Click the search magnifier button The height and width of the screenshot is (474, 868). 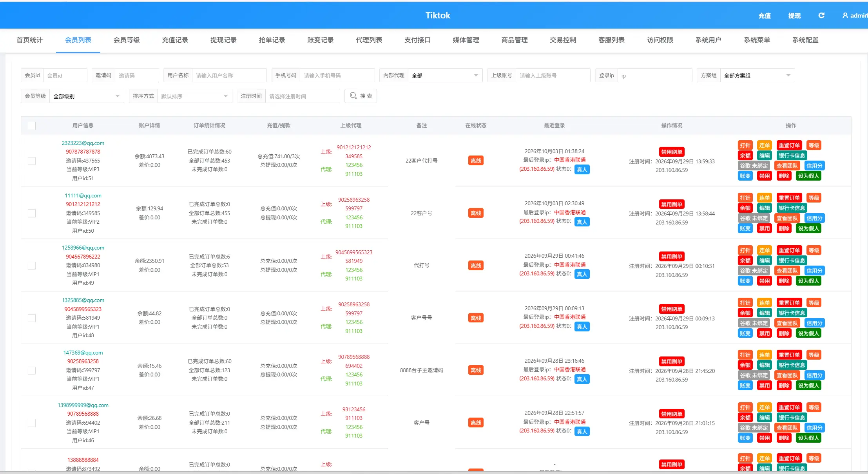click(x=361, y=96)
